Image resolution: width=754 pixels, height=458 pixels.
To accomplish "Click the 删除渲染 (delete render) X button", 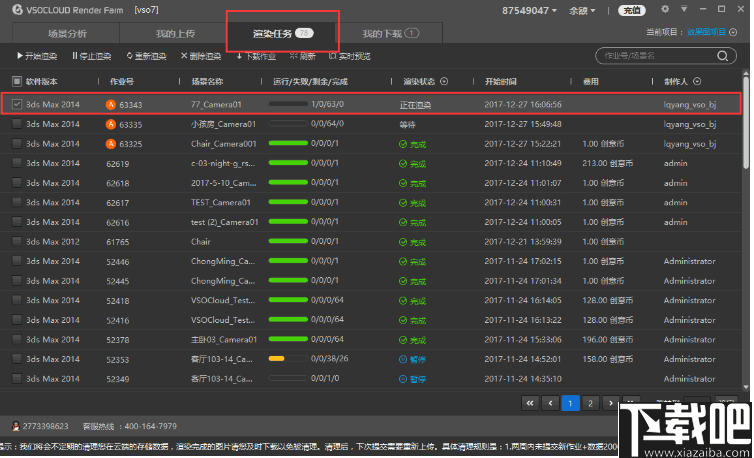I will [201, 56].
